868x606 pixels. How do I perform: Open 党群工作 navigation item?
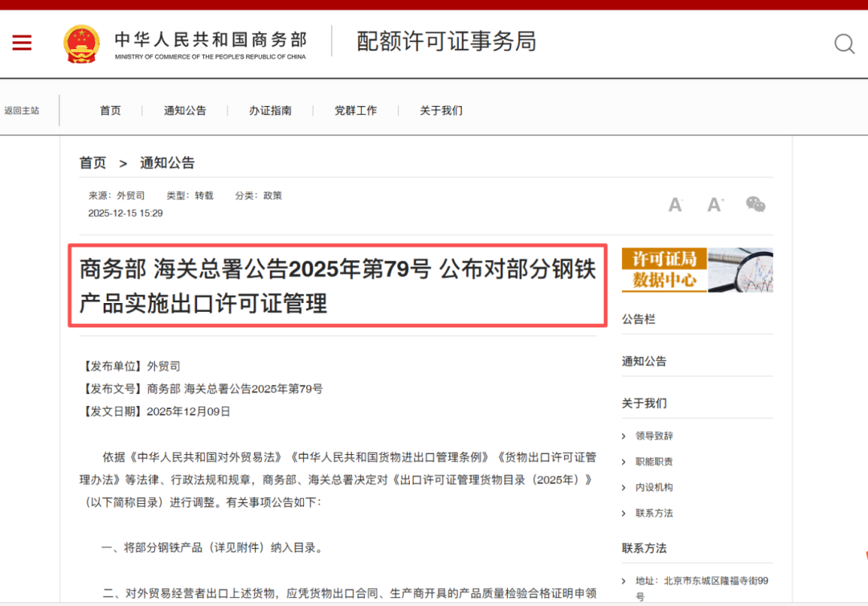[x=355, y=111]
